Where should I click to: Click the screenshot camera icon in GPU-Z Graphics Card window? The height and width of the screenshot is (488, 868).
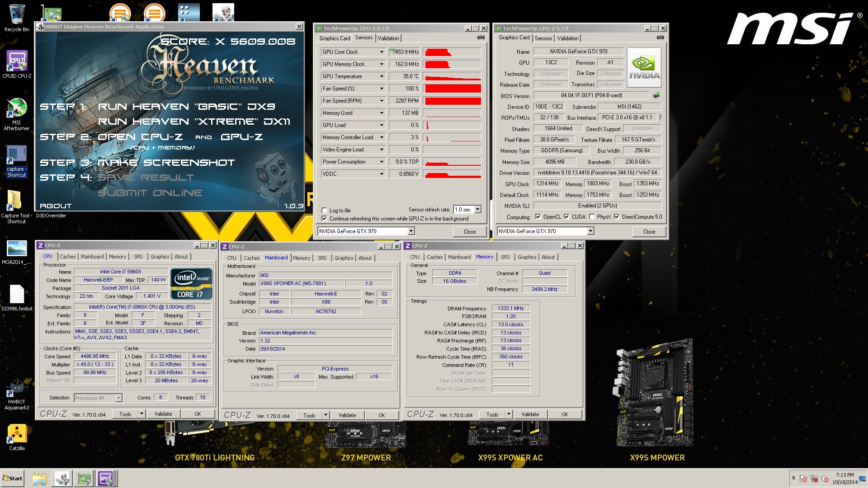660,38
